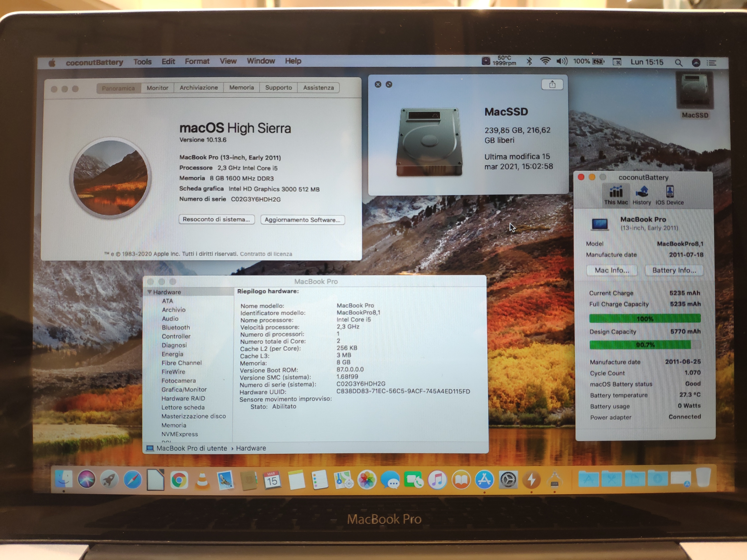Switch to Monitor tab in About window
Screen dimensions: 747x560
pos(157,88)
